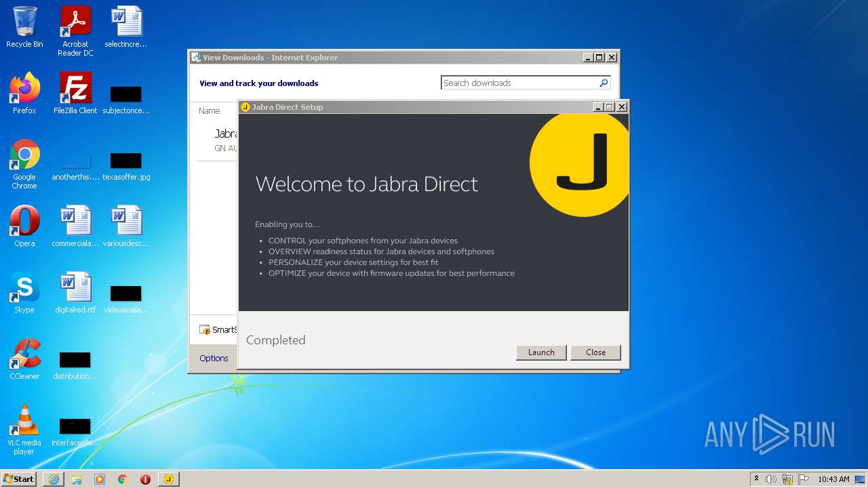This screenshot has height=488, width=868.
Task: Open Action Center flag tray icon
Action: 804,479
